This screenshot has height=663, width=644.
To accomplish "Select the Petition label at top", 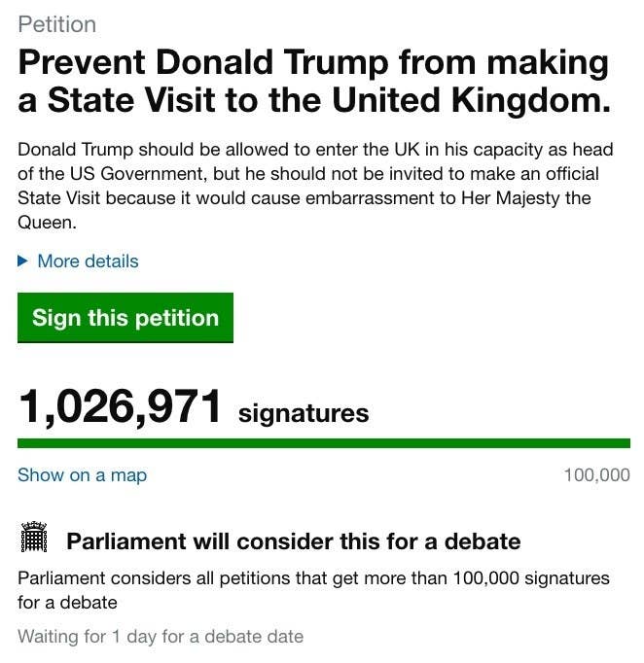I will pyautogui.click(x=57, y=24).
